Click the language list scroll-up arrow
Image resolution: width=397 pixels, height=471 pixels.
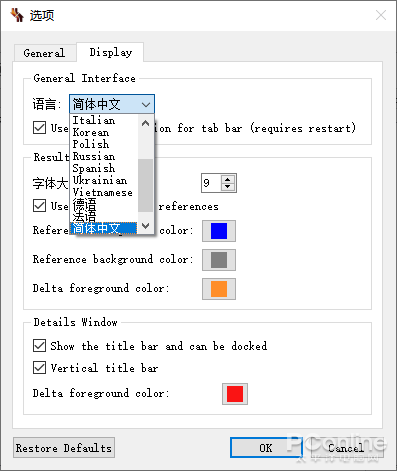tap(145, 123)
